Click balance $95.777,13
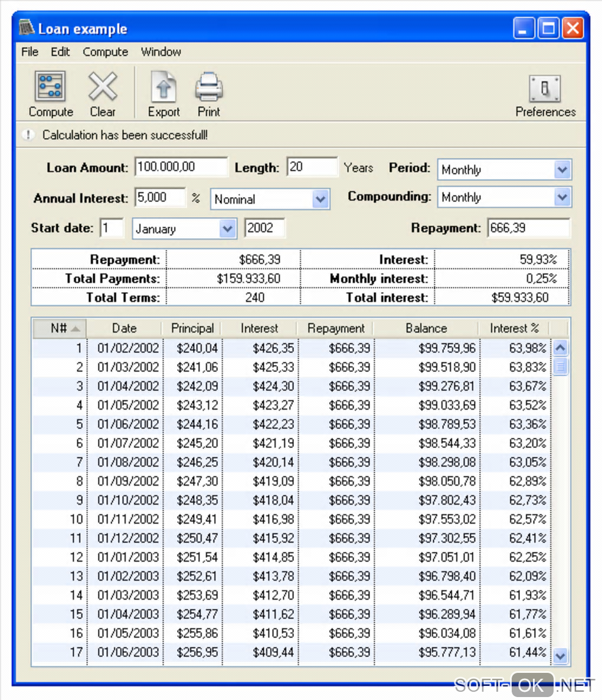The image size is (602, 700). (x=447, y=653)
